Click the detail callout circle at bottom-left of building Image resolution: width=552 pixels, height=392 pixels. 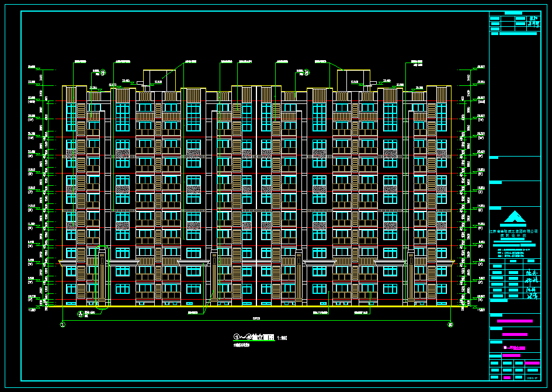[80, 314]
